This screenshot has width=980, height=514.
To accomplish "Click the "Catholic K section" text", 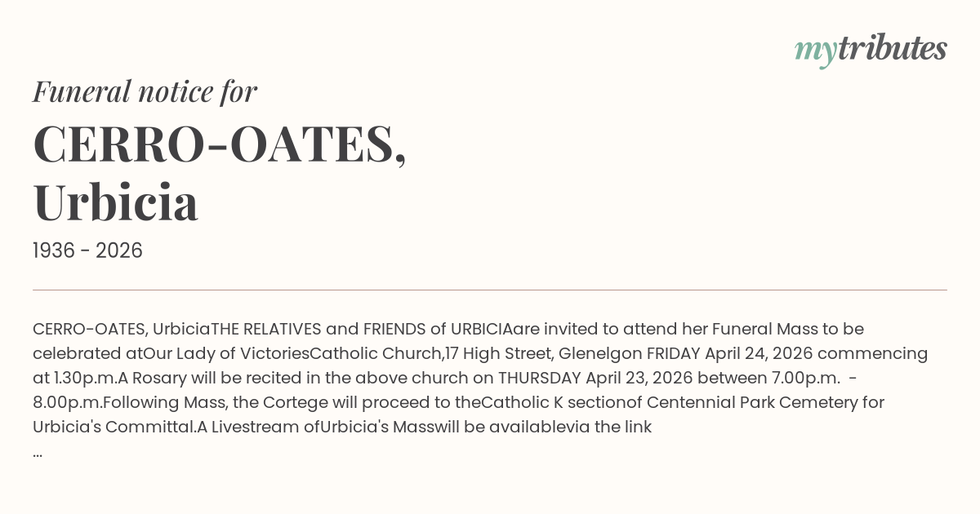I will coord(552,403).
